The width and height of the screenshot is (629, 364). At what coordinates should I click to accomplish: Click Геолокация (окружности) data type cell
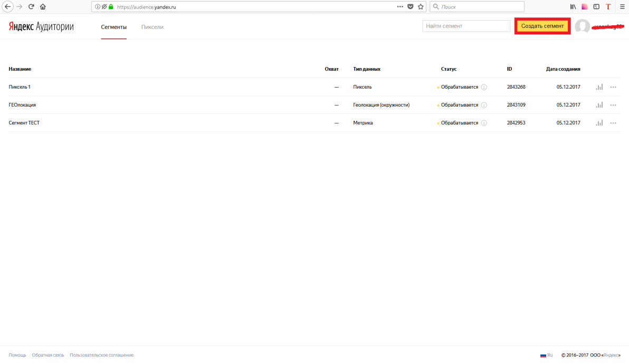(x=381, y=105)
